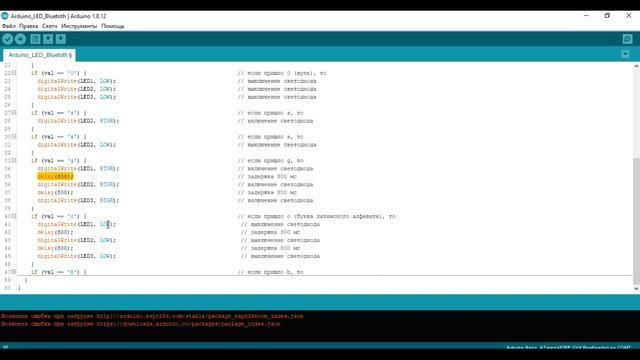Open the Serial Monitor magnifier icon
Screen dimensions: 640x360
click(x=627, y=39)
